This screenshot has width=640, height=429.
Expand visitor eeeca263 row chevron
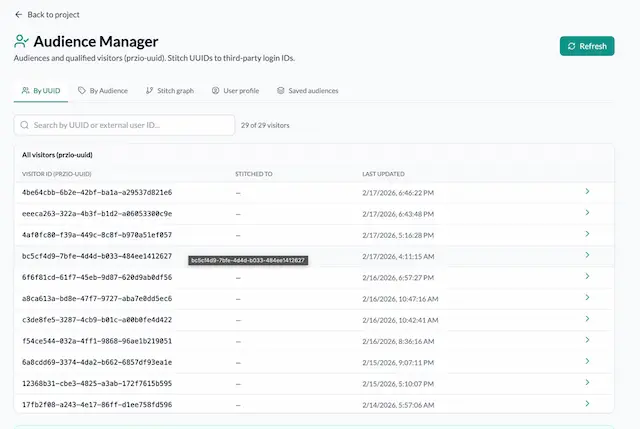587,213
